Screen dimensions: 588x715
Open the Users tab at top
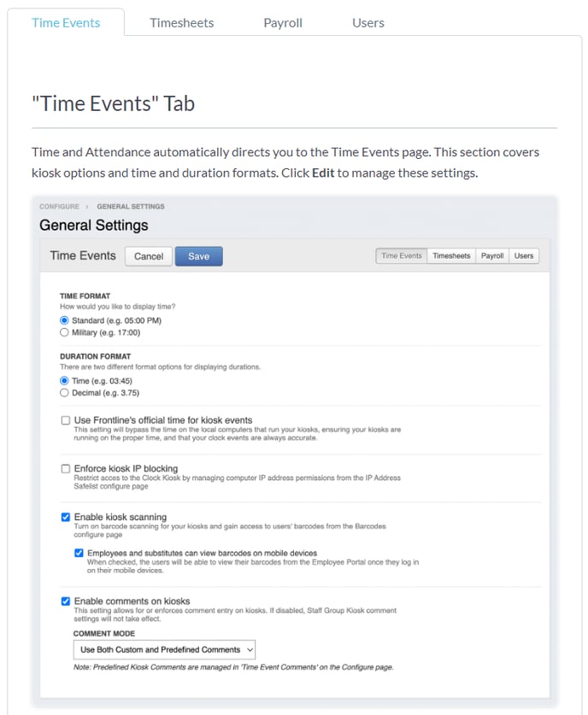(x=368, y=23)
